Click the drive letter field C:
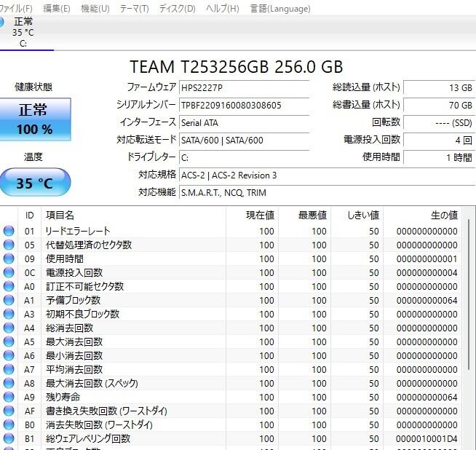Viewport: 476px width, 450px height. coord(244,158)
